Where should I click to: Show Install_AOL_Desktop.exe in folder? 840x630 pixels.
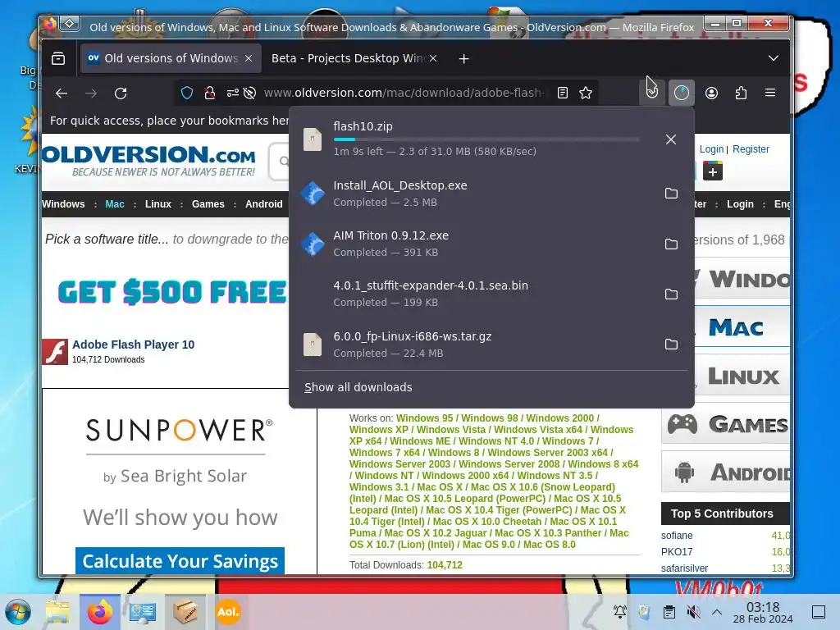pos(671,194)
